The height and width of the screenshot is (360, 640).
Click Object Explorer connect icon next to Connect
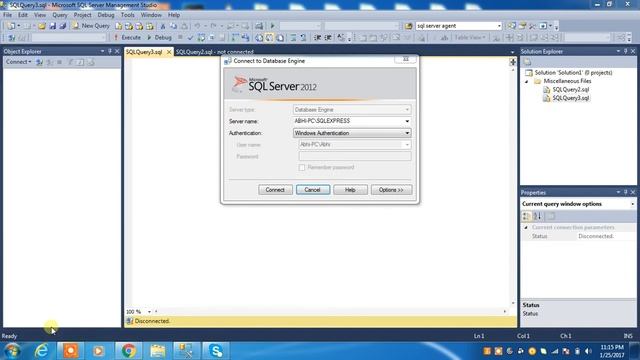(39, 62)
